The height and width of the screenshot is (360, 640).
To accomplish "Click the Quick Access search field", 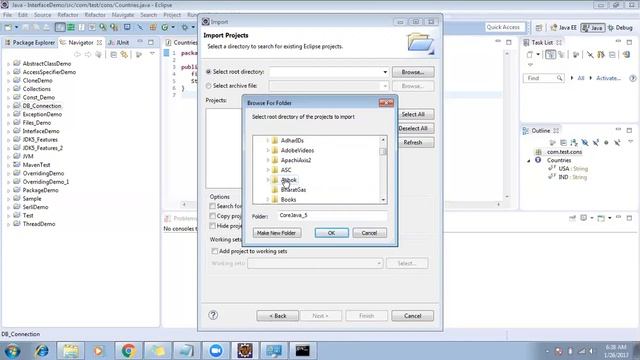I will pos(504,27).
